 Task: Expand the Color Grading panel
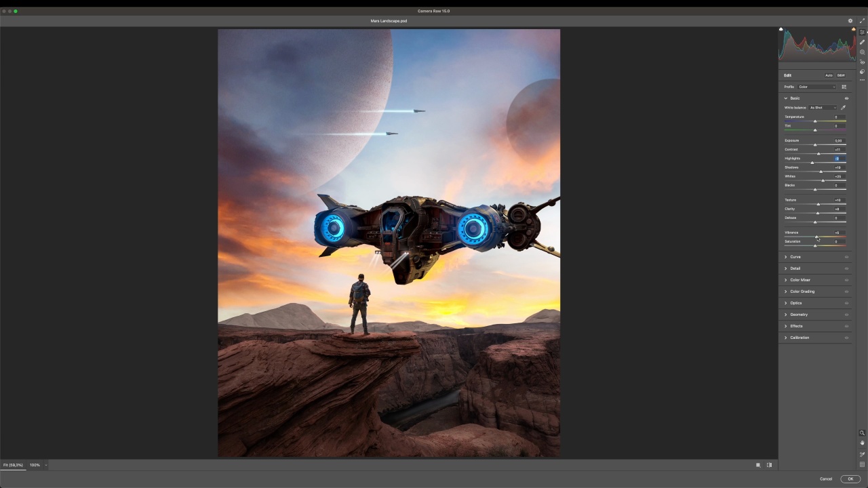point(802,291)
